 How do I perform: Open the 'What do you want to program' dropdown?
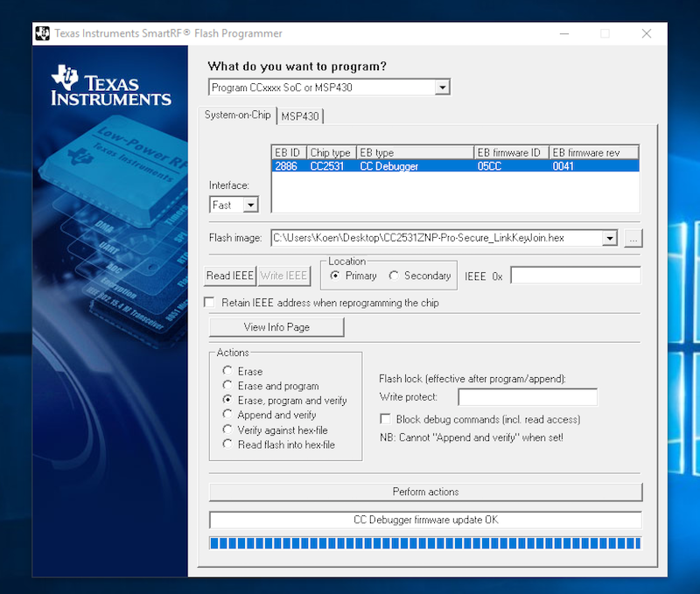[x=442, y=87]
